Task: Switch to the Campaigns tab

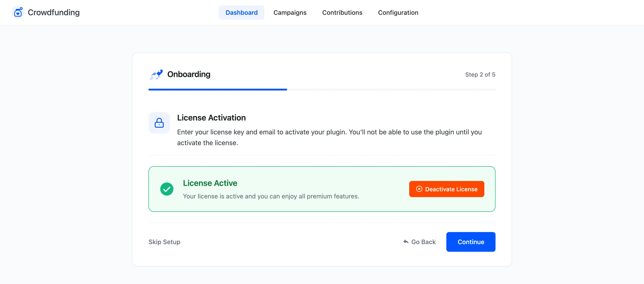Action: click(290, 13)
